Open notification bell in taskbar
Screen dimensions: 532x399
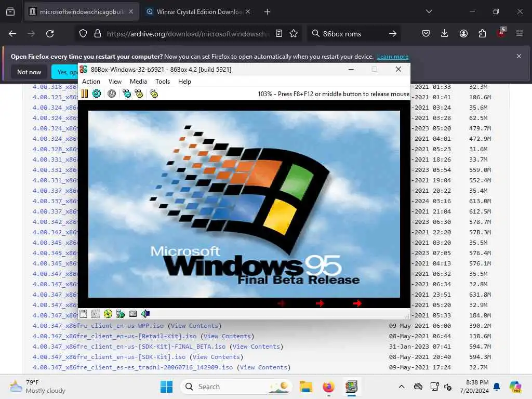(497, 387)
